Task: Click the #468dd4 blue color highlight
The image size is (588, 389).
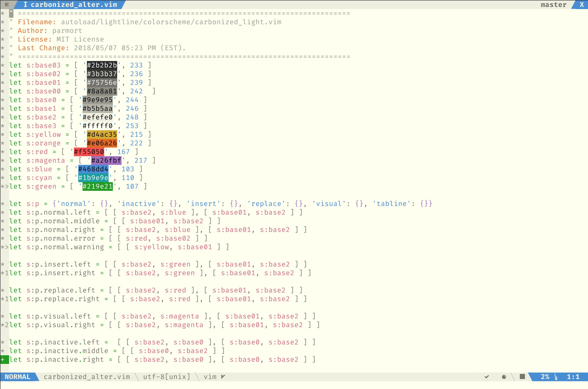Action: tap(93, 169)
